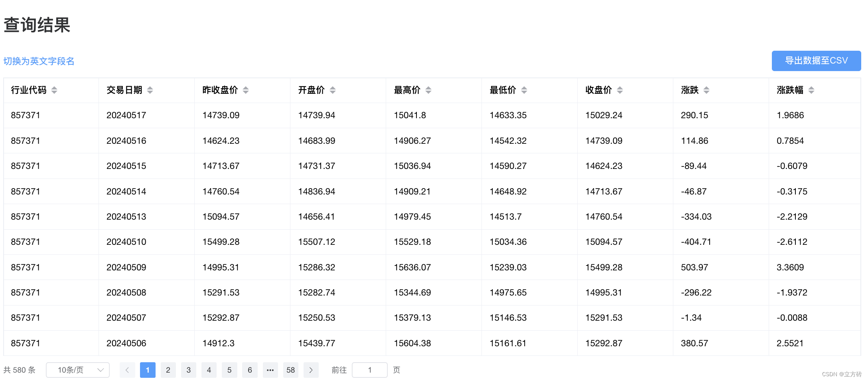Sort by 收盘价 column icon

[620, 90]
